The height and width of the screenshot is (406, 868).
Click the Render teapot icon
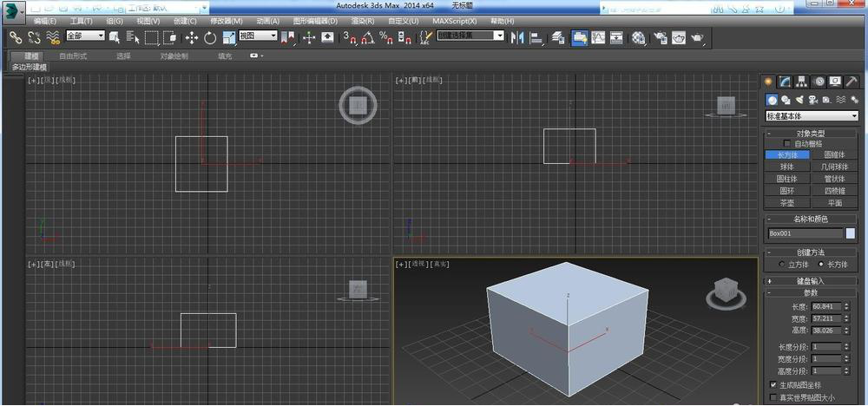tap(697, 37)
